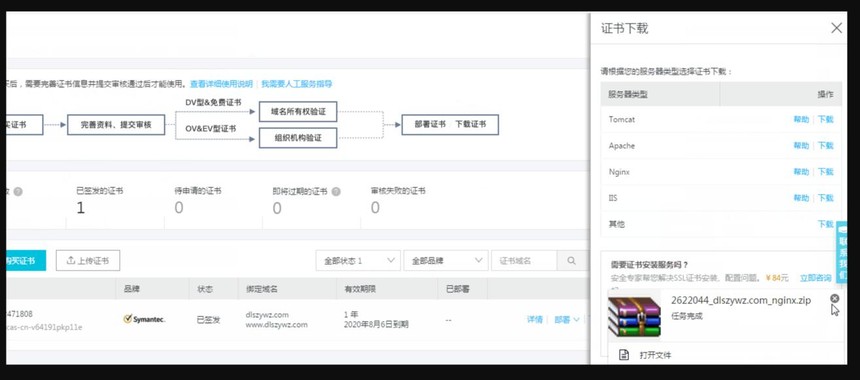Viewport: 860px width, 380px height.
Task: Open the 全部品牌 dropdown
Action: pyautogui.click(x=445, y=260)
